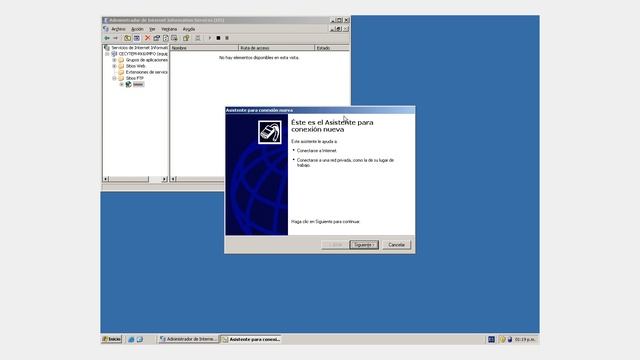Collapse the Sitios FTP node
The height and width of the screenshot is (360, 640).
114,78
